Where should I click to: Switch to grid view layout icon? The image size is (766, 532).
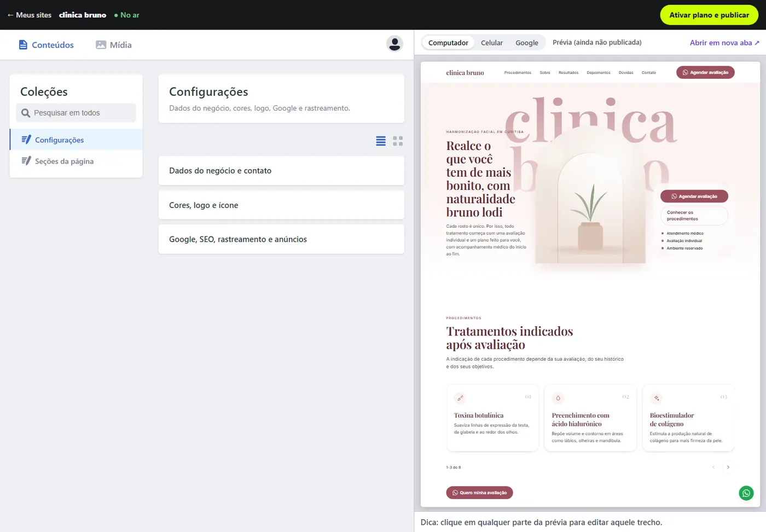tap(398, 141)
